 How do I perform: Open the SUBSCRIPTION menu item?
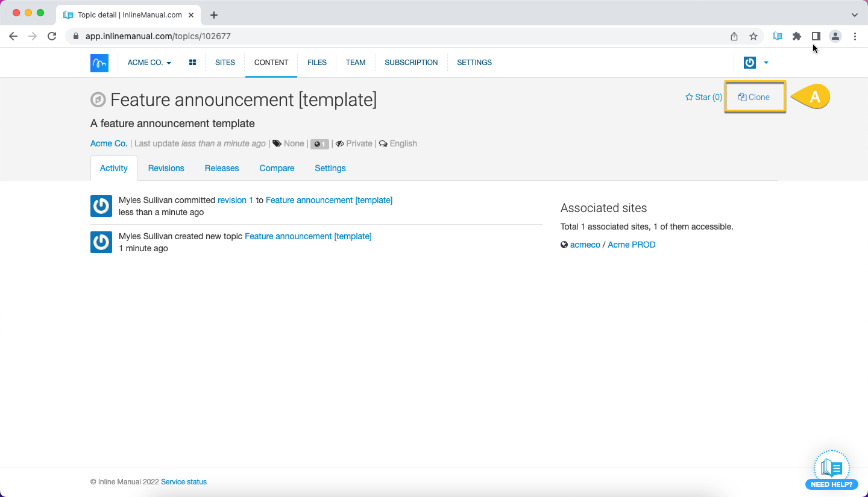tap(411, 63)
